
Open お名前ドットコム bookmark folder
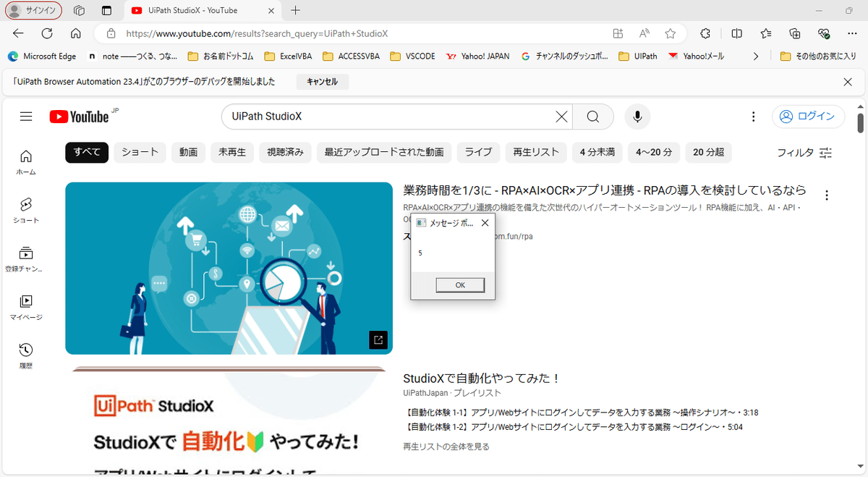pos(220,56)
